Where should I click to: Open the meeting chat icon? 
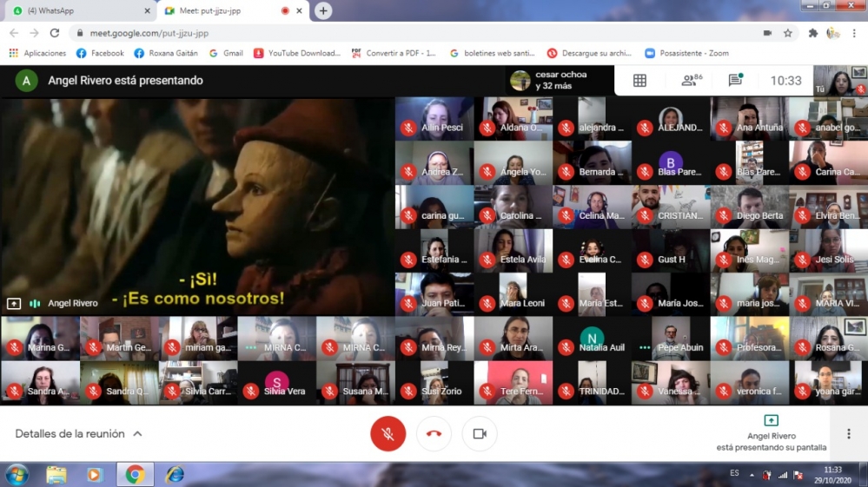click(735, 80)
